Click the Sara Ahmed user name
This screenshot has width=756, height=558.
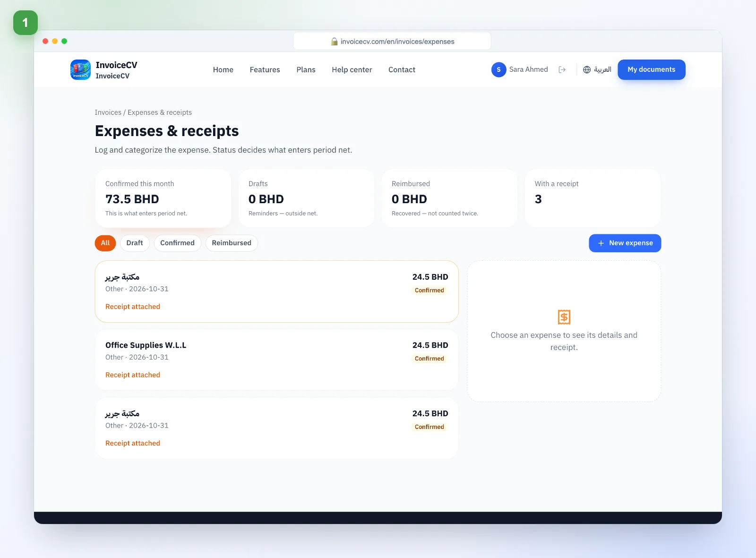[x=528, y=69]
